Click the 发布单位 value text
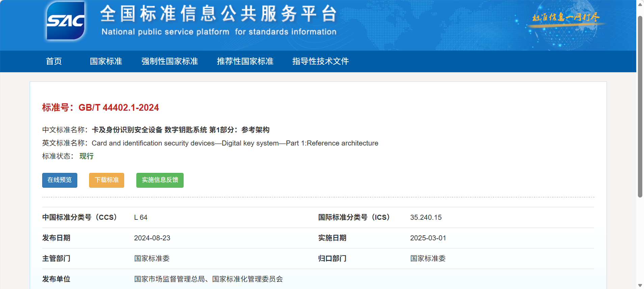Viewport: 644px width, 289px height. pyautogui.click(x=209, y=279)
